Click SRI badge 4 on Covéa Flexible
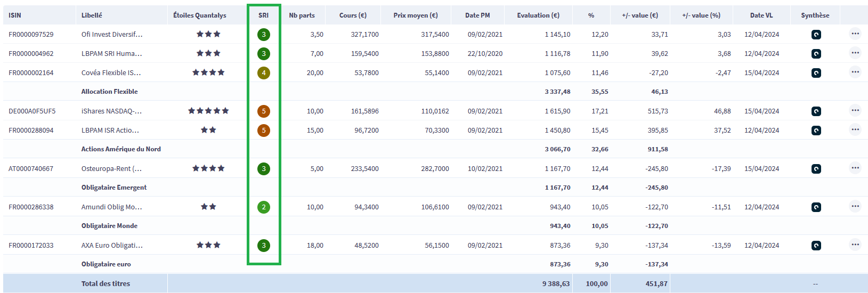 click(263, 73)
